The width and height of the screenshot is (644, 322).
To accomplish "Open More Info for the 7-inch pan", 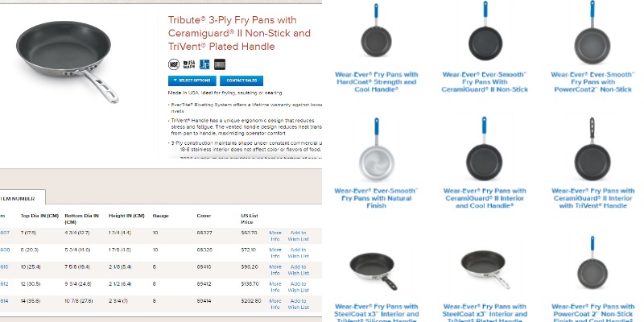I will (x=275, y=236).
